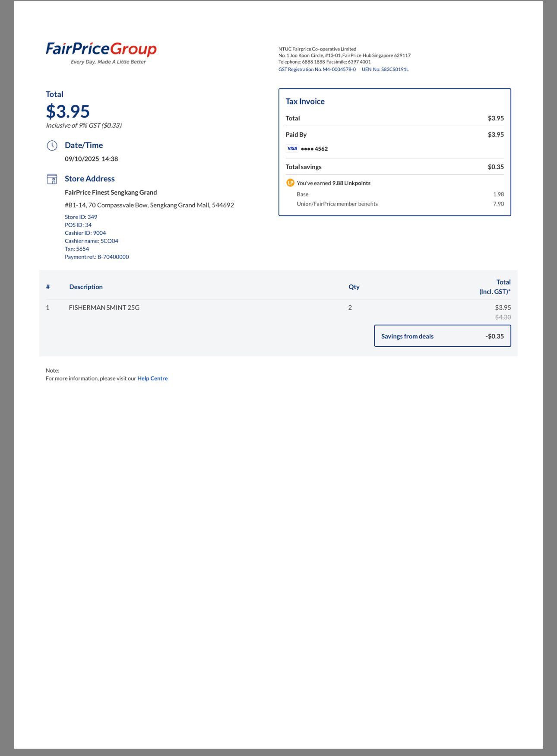
Task: Click the $3.95 amount beside Paid By
Action: point(496,135)
